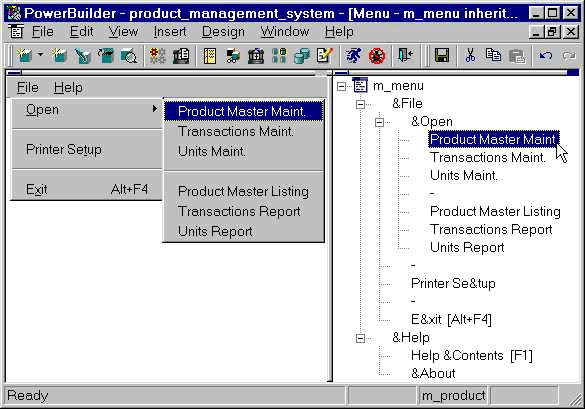The height and width of the screenshot is (409, 585).
Task: Open the Insert menu
Action: 170,32
